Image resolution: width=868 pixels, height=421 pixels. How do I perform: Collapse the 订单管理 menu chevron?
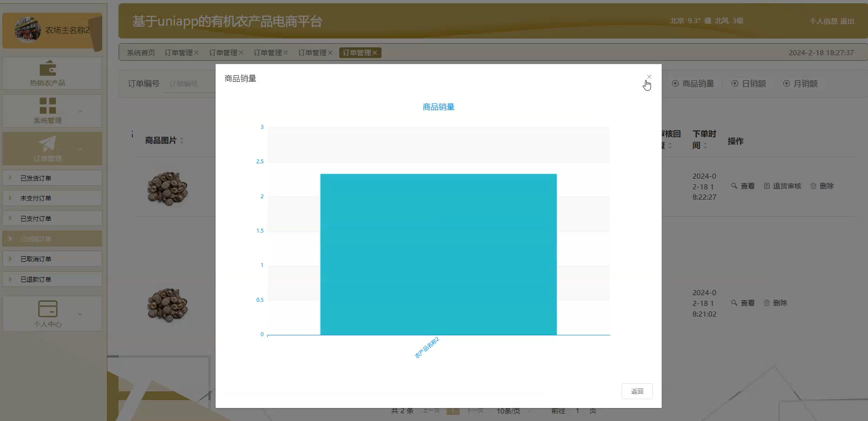[80, 149]
